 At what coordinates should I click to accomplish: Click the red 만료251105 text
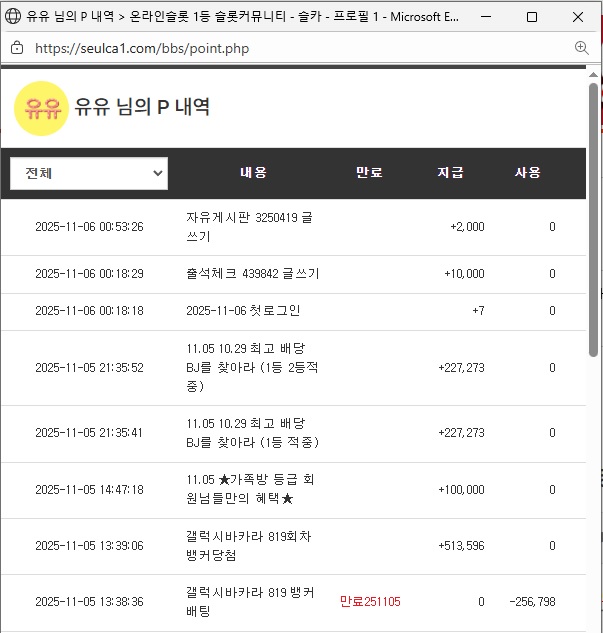click(369, 602)
